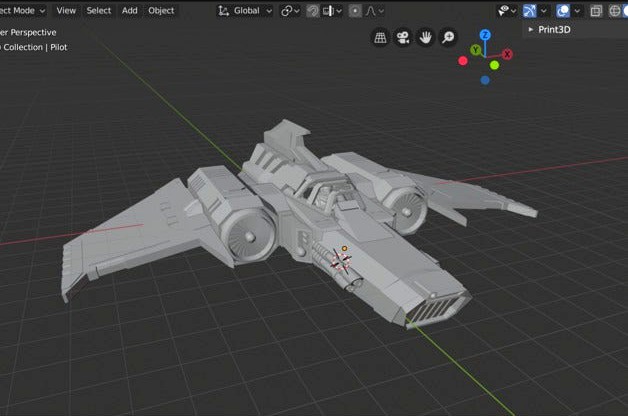Switch between orthographic and perspective view
Screen dimensions: 628x416
(380, 38)
